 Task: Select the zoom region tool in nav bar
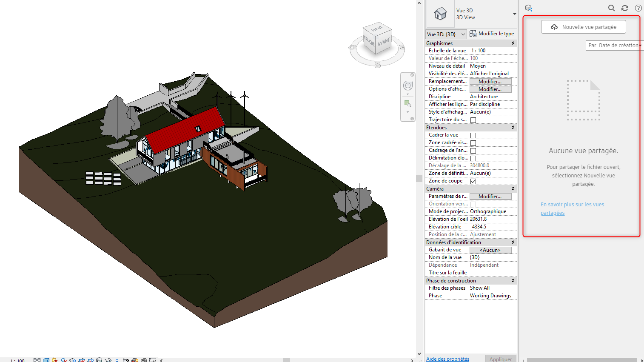[x=407, y=104]
